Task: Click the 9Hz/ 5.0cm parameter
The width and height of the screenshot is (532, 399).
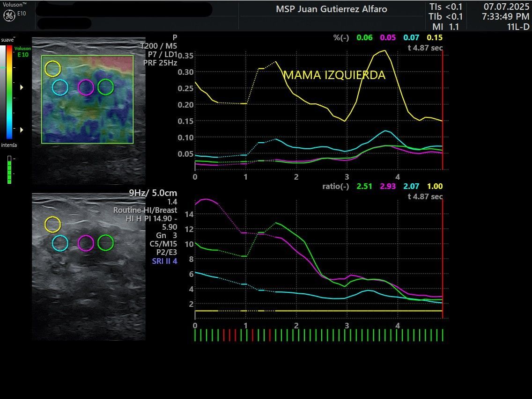Action: coord(153,193)
